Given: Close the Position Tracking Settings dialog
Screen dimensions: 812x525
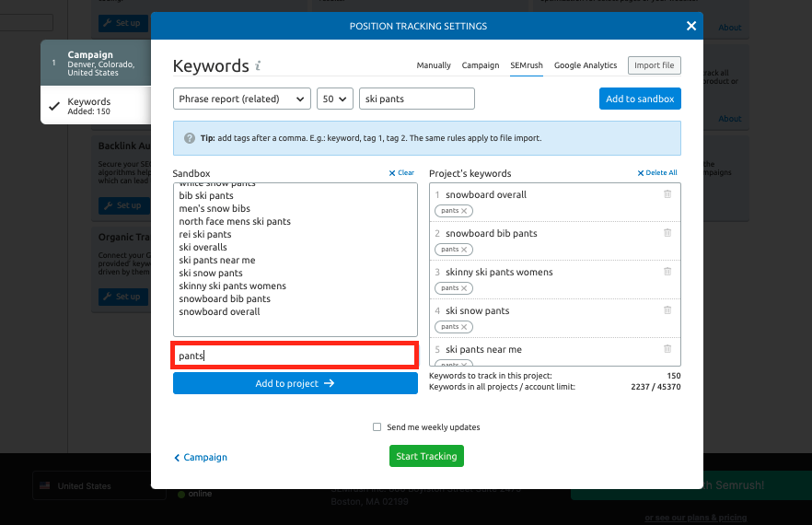Looking at the screenshot, I should point(690,26).
